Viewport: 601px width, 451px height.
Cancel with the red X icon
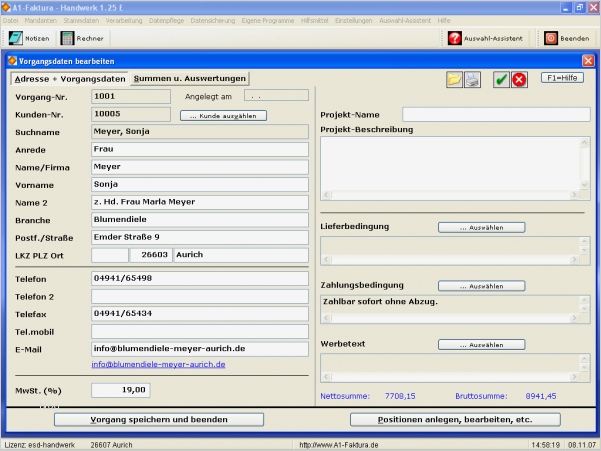click(x=519, y=80)
